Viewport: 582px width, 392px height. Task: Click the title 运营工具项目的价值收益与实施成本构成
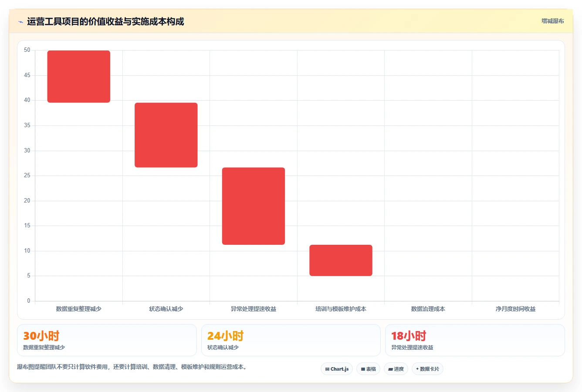point(105,21)
